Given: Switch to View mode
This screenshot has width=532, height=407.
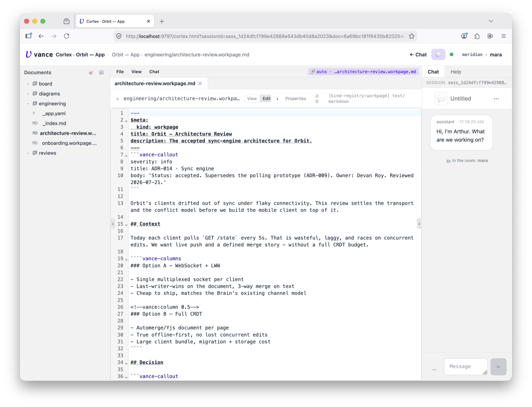Looking at the screenshot, I should pyautogui.click(x=252, y=98).
